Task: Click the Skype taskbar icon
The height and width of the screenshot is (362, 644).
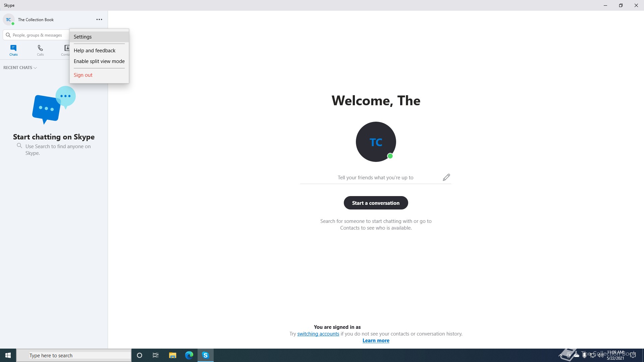Action: pos(206,355)
